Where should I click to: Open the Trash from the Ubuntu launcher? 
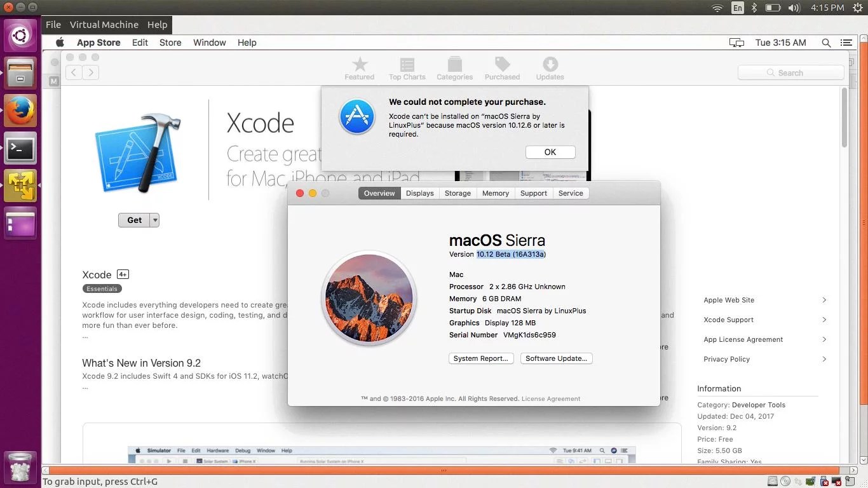click(x=20, y=468)
